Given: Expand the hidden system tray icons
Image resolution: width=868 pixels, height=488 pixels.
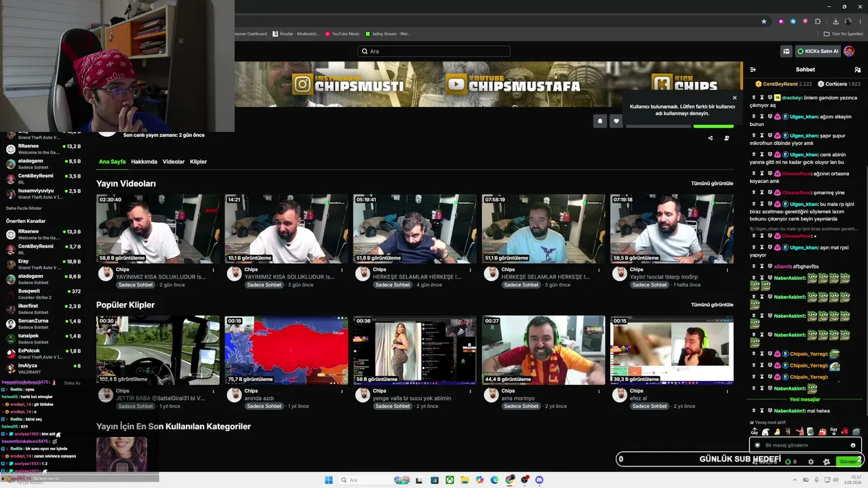Looking at the screenshot, I should pyautogui.click(x=794, y=480).
